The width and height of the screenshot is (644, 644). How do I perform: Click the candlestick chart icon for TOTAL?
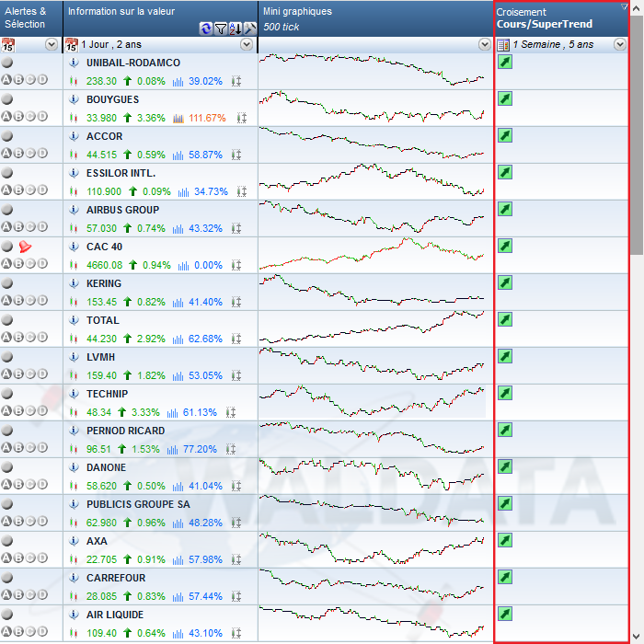[x=74, y=339]
